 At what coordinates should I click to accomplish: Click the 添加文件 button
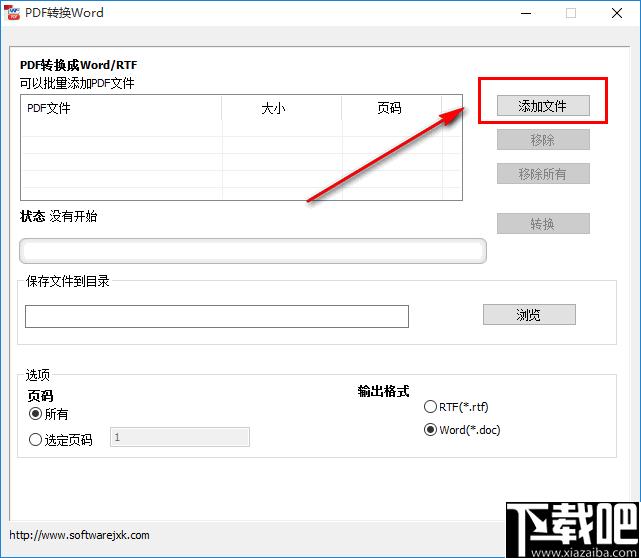click(x=543, y=106)
